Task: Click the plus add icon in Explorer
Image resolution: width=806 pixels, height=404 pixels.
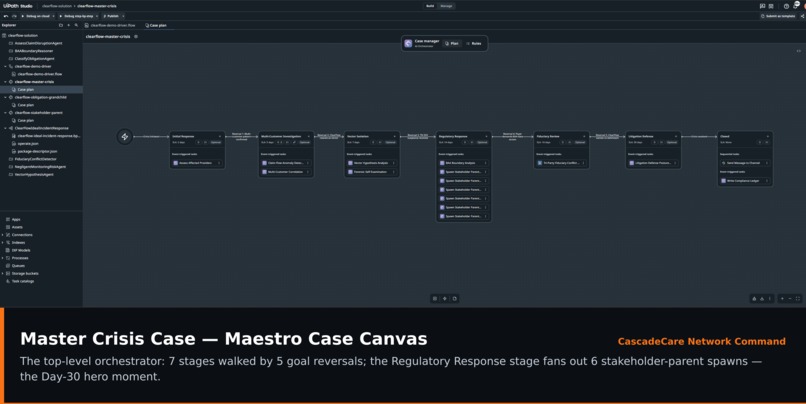Action: (x=68, y=25)
